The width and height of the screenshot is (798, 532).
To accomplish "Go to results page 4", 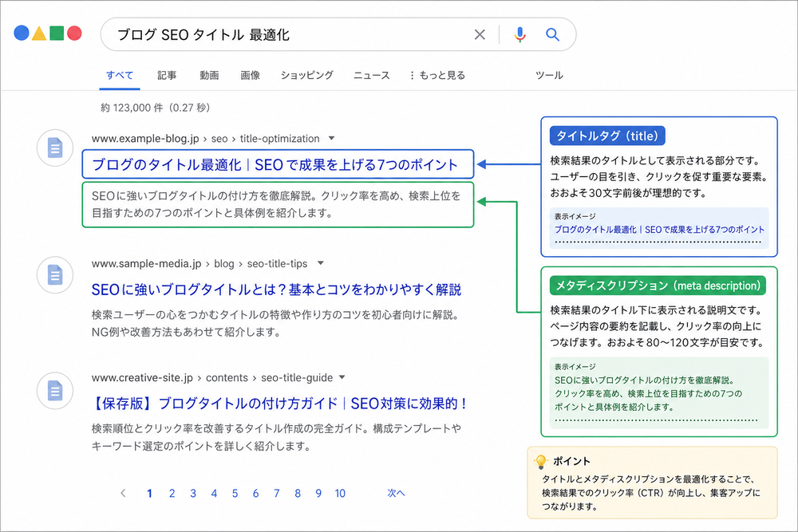I will click(x=214, y=493).
